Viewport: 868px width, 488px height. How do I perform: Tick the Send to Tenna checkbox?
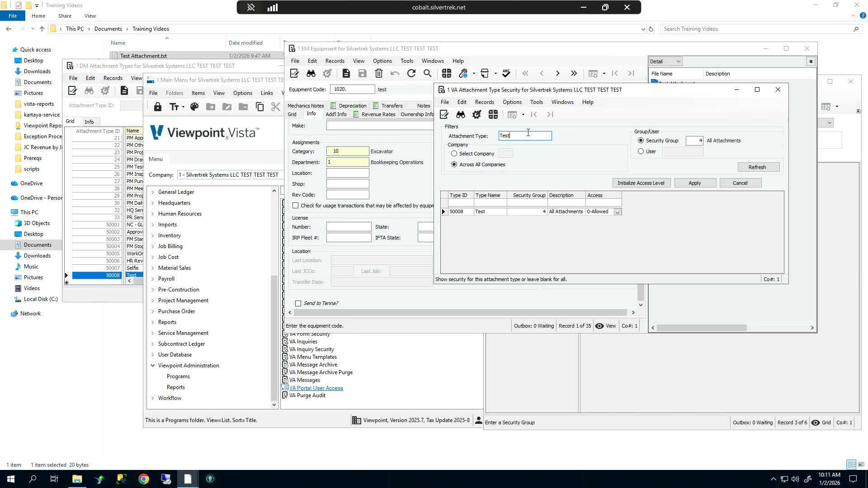(x=298, y=303)
